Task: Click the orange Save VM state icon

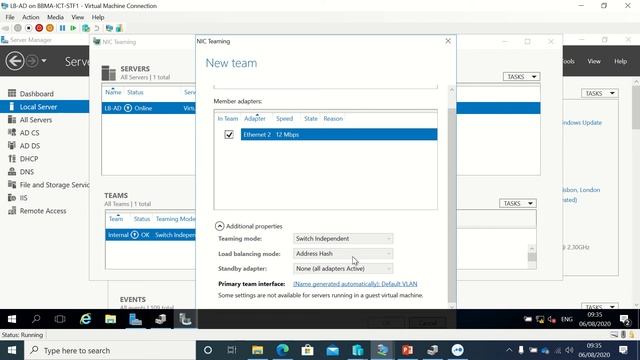Action: pyautogui.click(x=50, y=28)
